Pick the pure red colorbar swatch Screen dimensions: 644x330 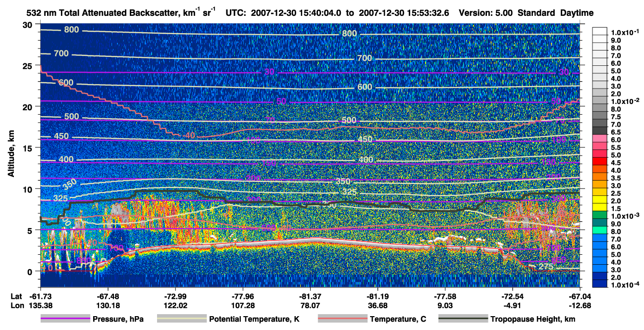(x=600, y=161)
